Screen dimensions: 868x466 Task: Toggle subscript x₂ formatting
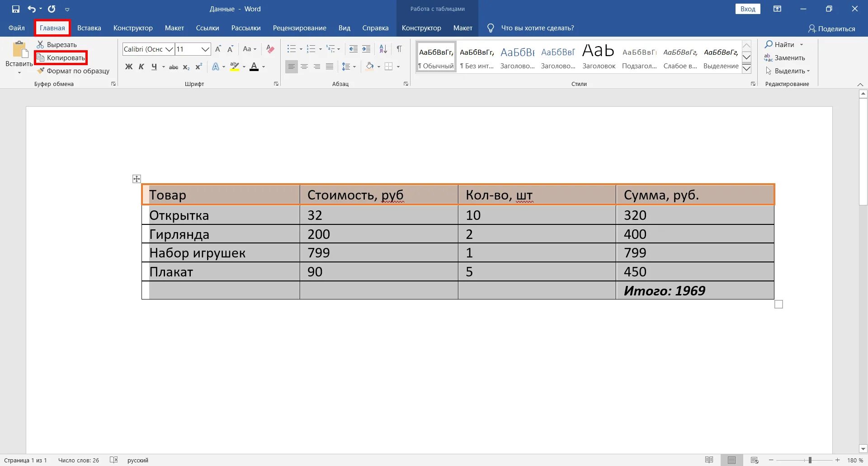pos(186,67)
